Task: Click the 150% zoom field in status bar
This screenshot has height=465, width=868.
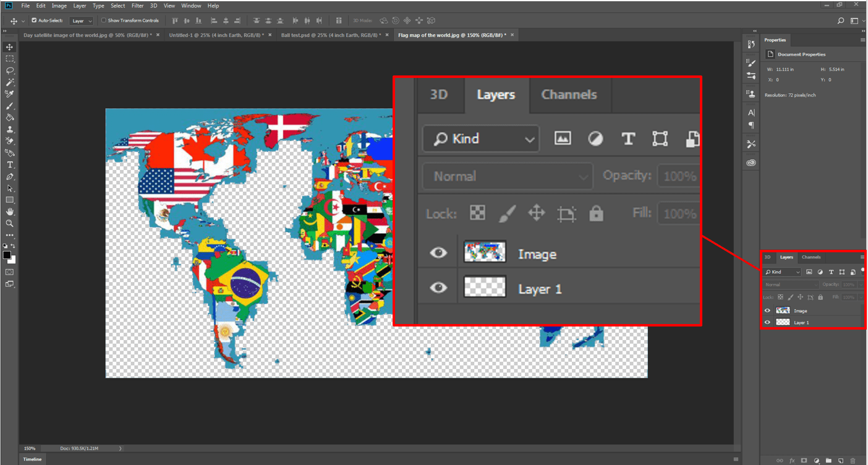Action: [30, 448]
